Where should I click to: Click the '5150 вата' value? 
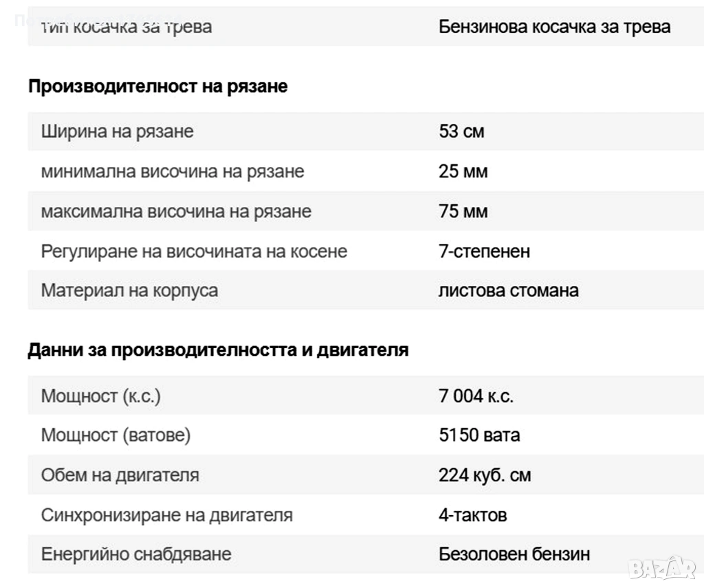click(479, 435)
